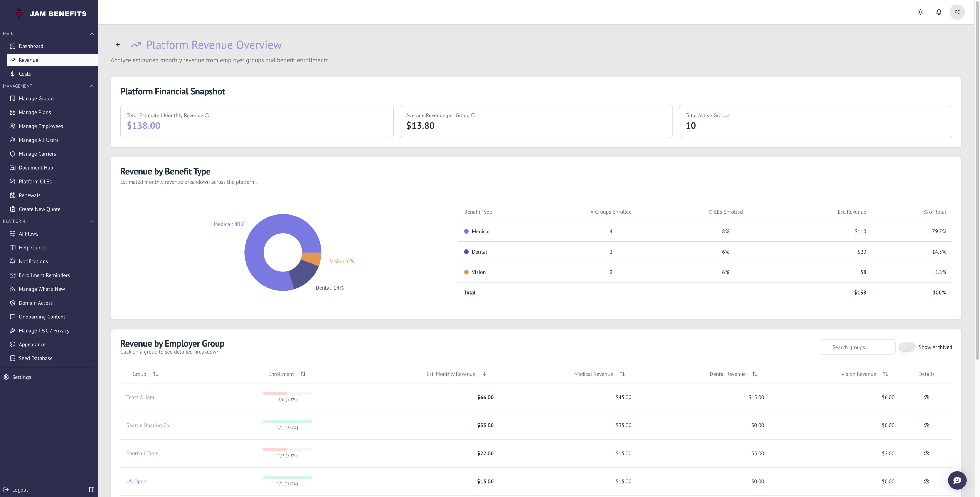View details eye icon for Toast & Jam
This screenshot has height=497, width=980.
[x=926, y=397]
